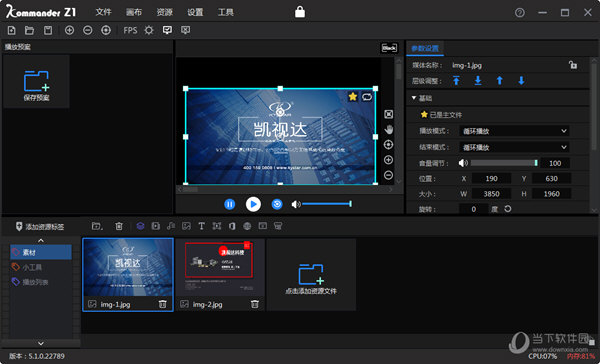The width and height of the screenshot is (600, 364).
Task: Click the fit-to-window icon beside the canvas
Action: pyautogui.click(x=388, y=114)
